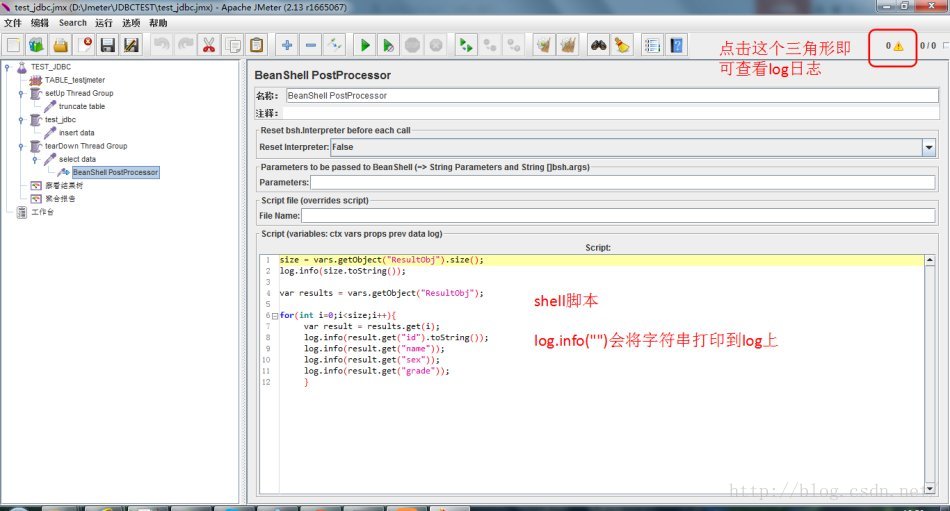Open the 选项 menu
950x511 pixels.
tap(131, 23)
